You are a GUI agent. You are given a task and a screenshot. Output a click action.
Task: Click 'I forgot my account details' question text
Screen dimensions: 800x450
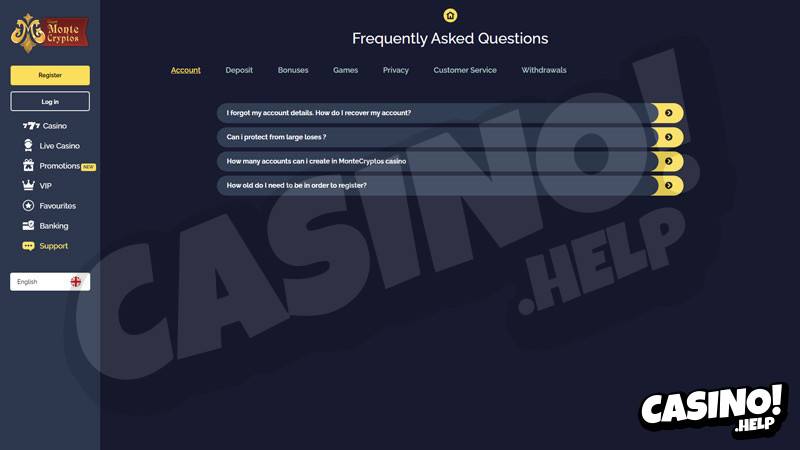click(x=318, y=113)
